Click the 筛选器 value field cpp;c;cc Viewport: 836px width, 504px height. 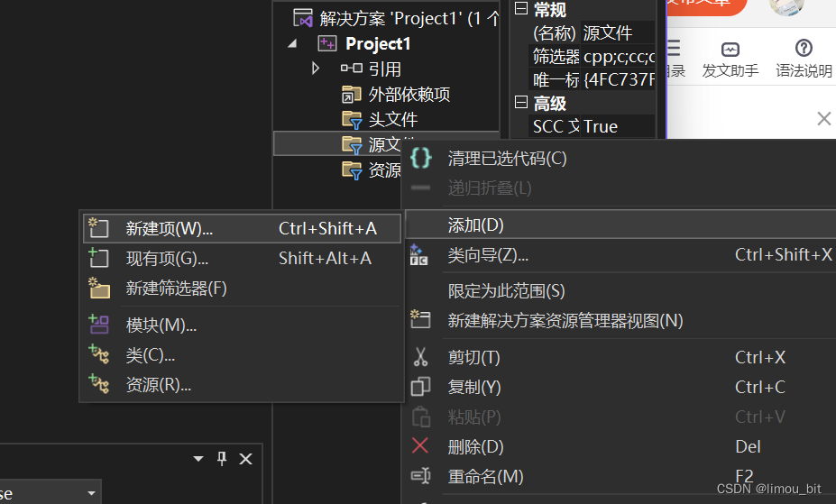coord(618,57)
